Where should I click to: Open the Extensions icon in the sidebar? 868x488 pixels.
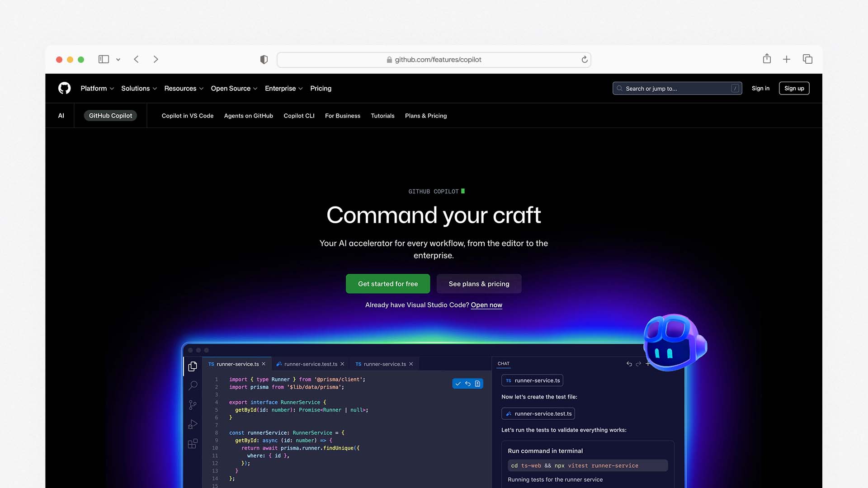193,444
